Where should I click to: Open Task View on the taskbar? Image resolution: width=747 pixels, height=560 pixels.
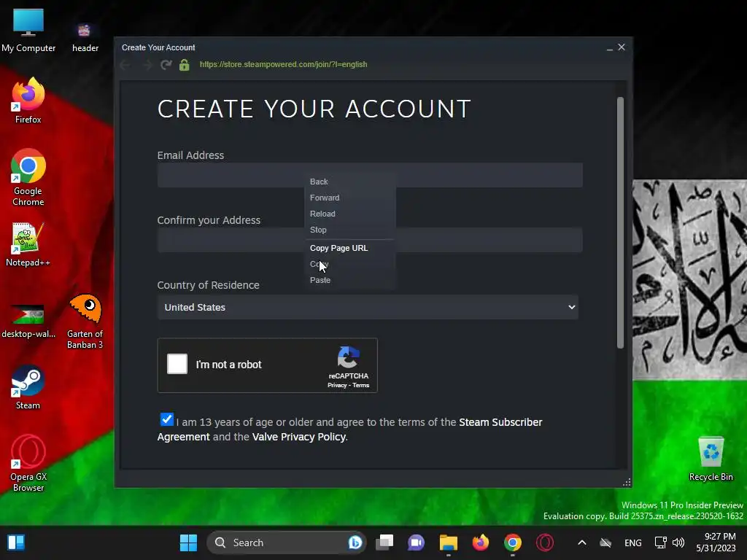384,542
